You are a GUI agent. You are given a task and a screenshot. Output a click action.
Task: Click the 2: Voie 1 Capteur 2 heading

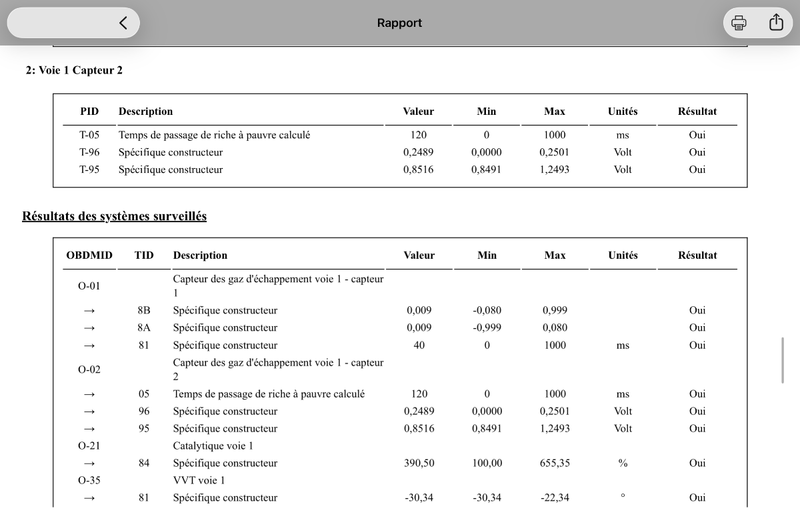[74, 70]
